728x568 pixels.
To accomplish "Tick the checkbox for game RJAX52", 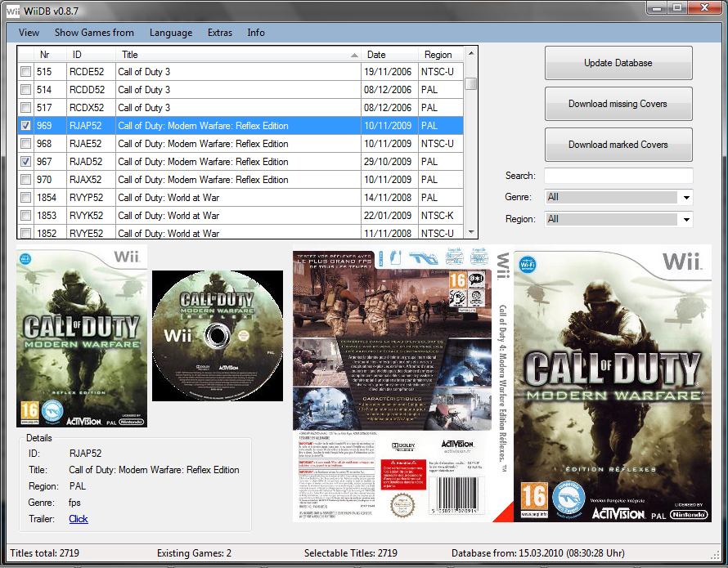I will (26, 180).
